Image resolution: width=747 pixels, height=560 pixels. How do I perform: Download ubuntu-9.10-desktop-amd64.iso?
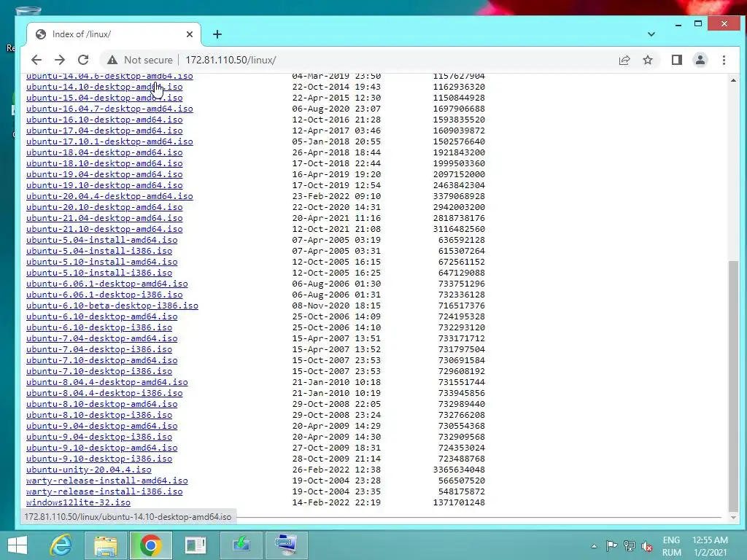click(x=102, y=448)
